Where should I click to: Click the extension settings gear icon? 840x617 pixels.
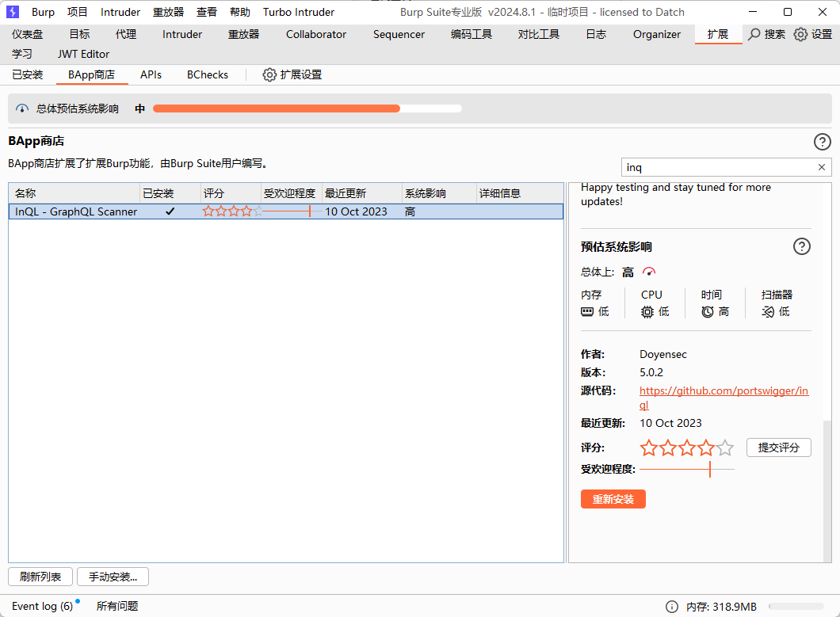coord(269,75)
